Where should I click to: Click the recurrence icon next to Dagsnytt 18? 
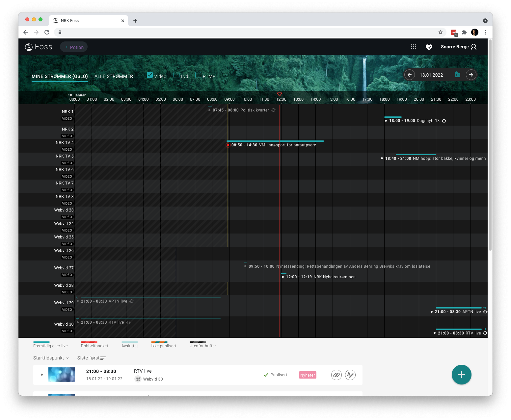tap(444, 121)
